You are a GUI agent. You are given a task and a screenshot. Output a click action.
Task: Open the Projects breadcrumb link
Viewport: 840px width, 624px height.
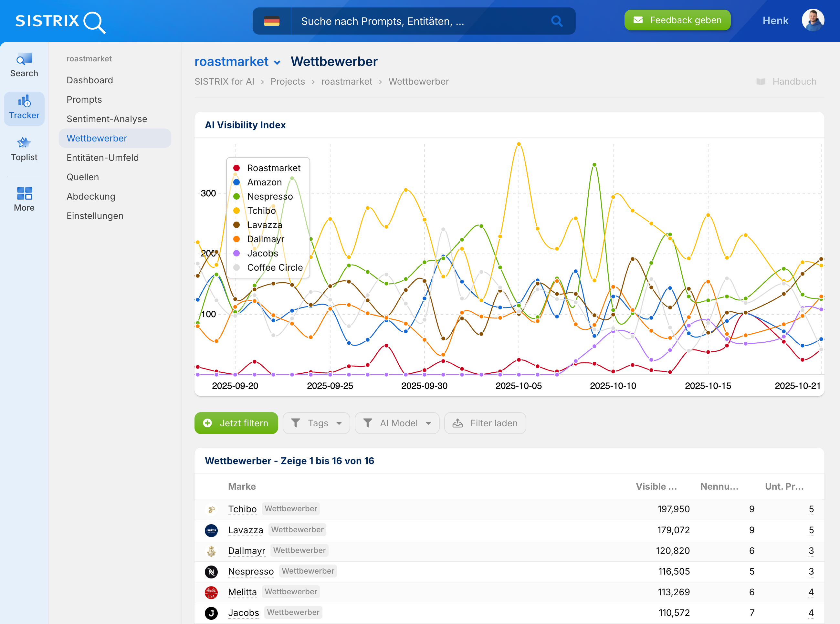[287, 81]
